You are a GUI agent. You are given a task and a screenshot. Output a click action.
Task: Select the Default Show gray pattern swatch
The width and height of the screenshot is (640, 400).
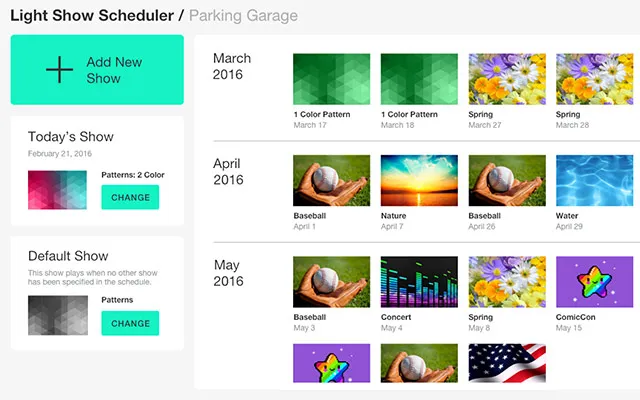coord(58,315)
